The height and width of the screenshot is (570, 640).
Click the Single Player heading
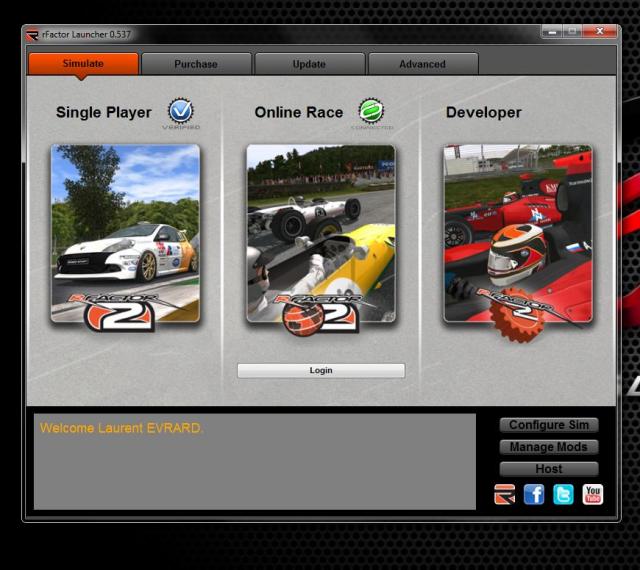tap(104, 113)
